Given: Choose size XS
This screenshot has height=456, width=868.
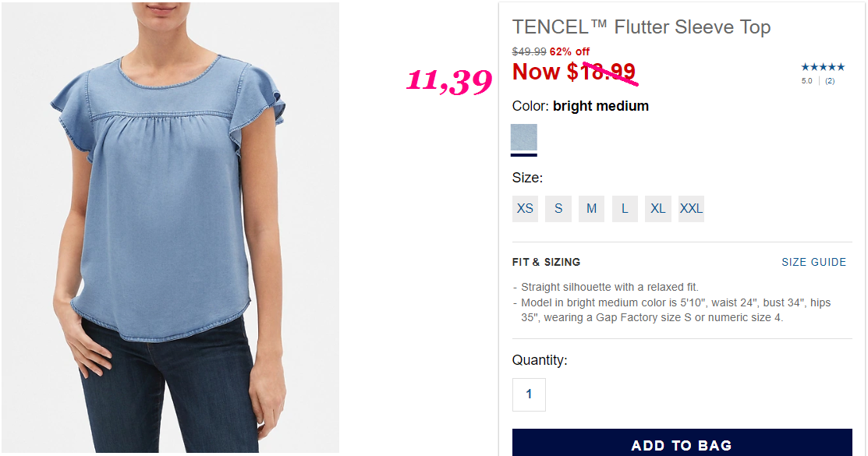Looking at the screenshot, I should tap(525, 209).
